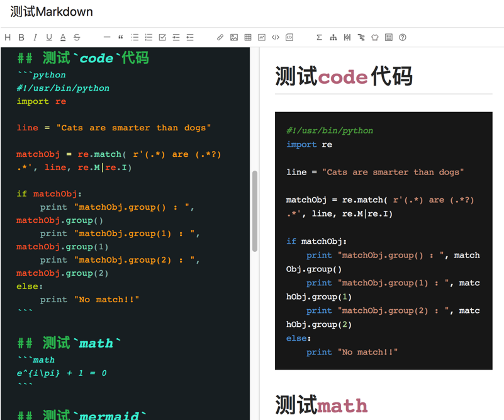The height and width of the screenshot is (420, 504).
Task: Click print "No match!!" in preview
Action: coord(352,352)
